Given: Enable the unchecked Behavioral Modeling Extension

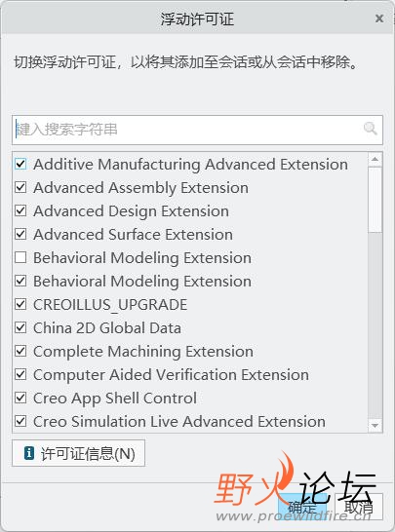Looking at the screenshot, I should click(20, 258).
